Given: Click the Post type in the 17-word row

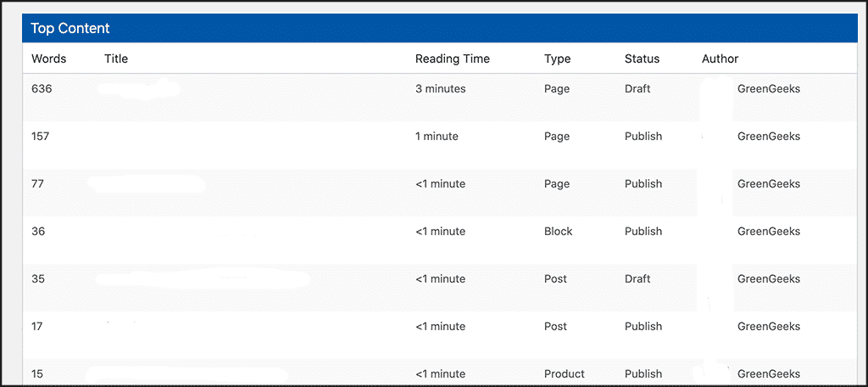Looking at the screenshot, I should click(x=556, y=327).
